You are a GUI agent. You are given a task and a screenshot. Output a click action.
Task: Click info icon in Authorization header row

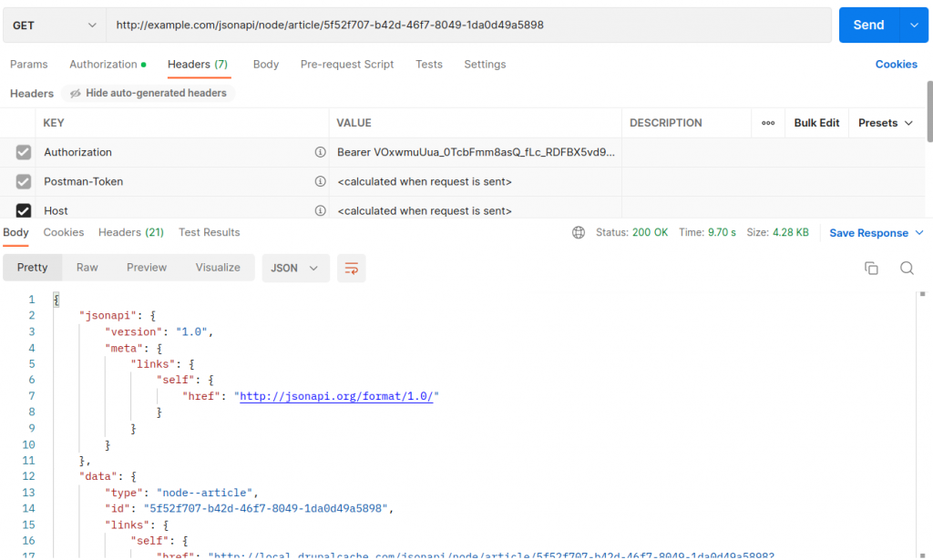tap(320, 152)
